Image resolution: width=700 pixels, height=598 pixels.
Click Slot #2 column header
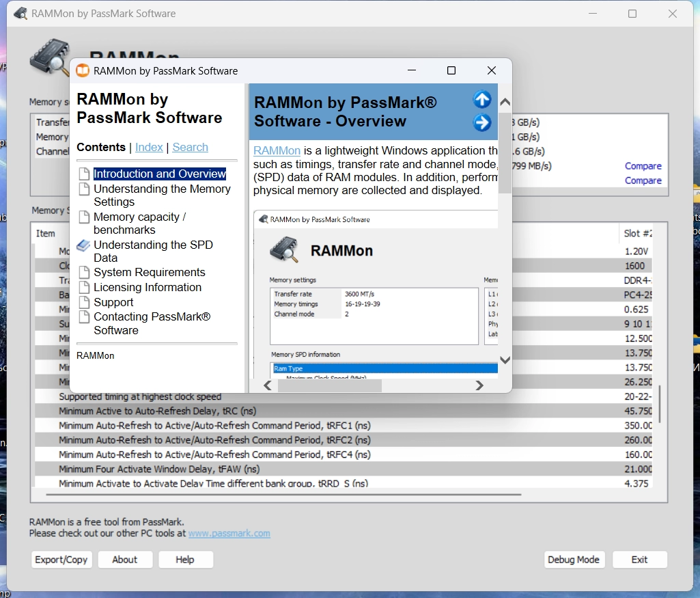click(638, 233)
